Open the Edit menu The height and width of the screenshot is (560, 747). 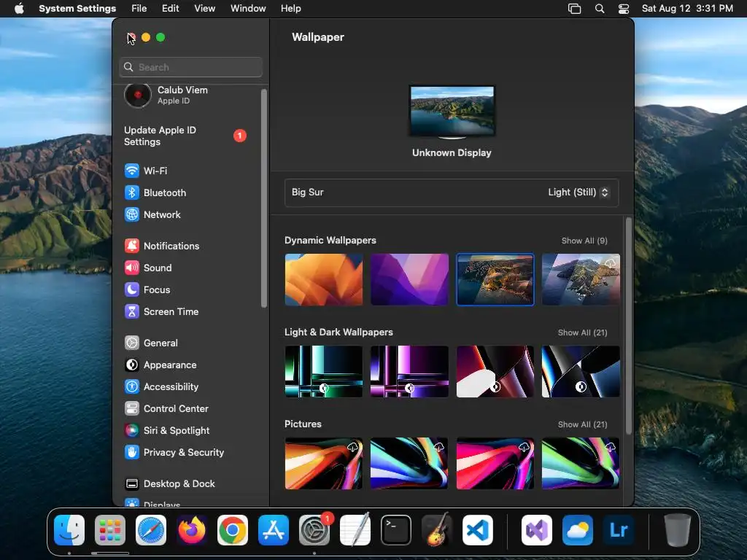point(170,9)
